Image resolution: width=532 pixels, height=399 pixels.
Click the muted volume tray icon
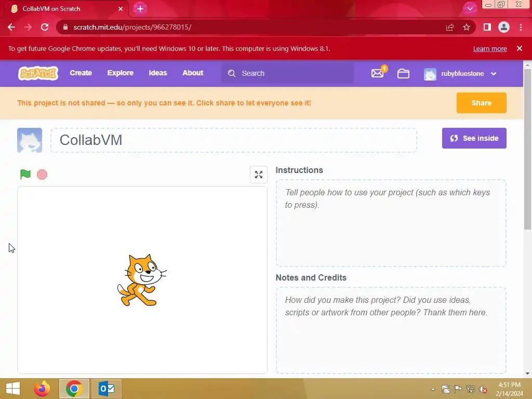click(x=483, y=389)
